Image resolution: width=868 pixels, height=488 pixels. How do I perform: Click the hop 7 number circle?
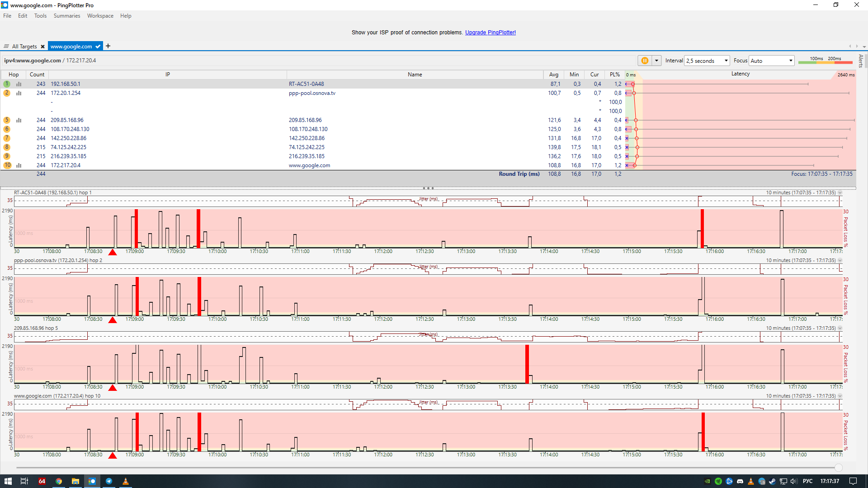point(7,138)
